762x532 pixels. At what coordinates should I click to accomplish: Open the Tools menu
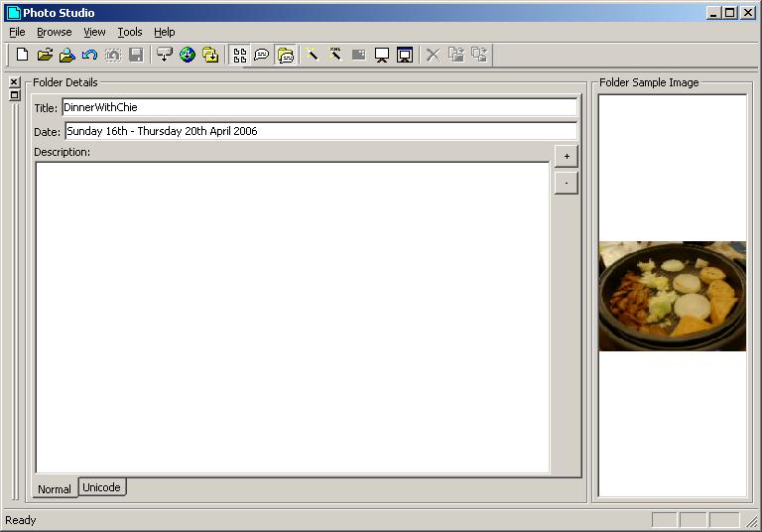click(130, 32)
